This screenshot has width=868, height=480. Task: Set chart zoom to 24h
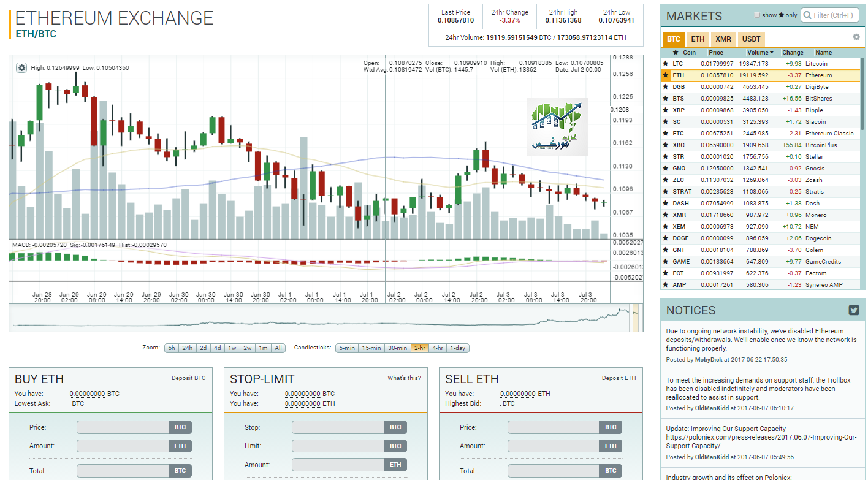click(188, 348)
